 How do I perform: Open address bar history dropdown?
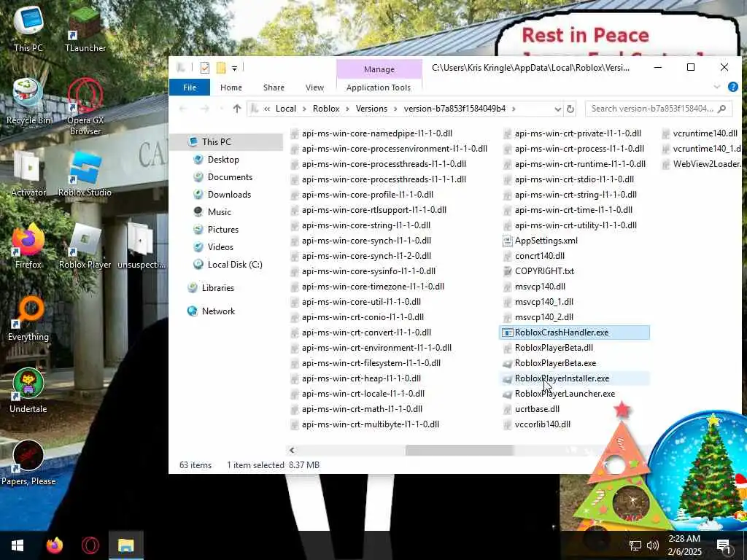tap(558, 109)
